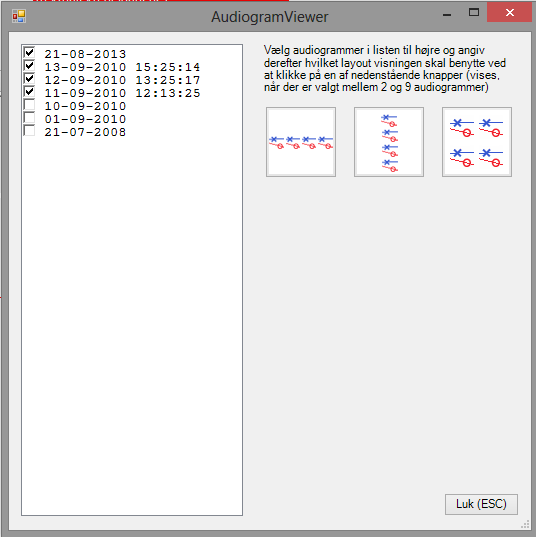This screenshot has height=537, width=536.
Task: Select the 21-08-2013 list entry text
Action: click(85, 54)
